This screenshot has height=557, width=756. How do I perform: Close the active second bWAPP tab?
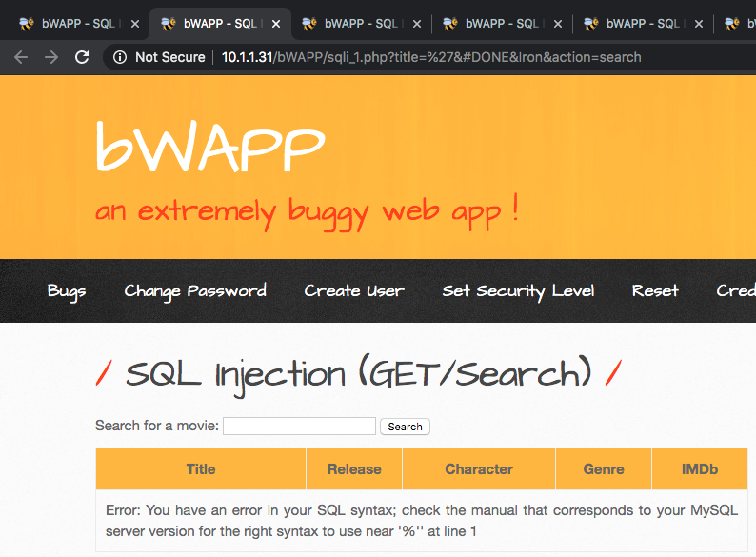tap(276, 24)
